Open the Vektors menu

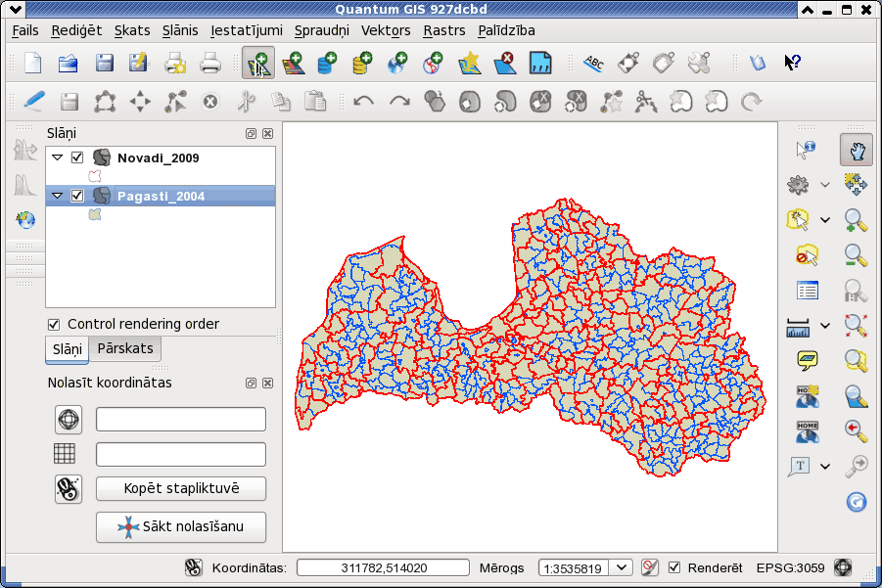pos(386,30)
